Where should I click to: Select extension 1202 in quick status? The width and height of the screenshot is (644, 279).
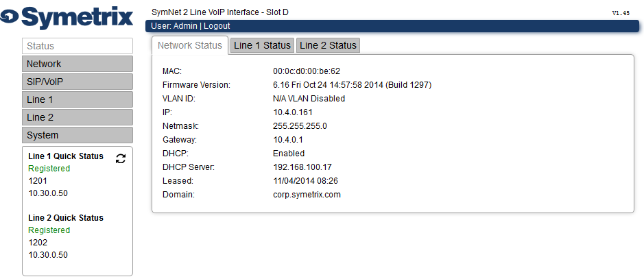(38, 243)
